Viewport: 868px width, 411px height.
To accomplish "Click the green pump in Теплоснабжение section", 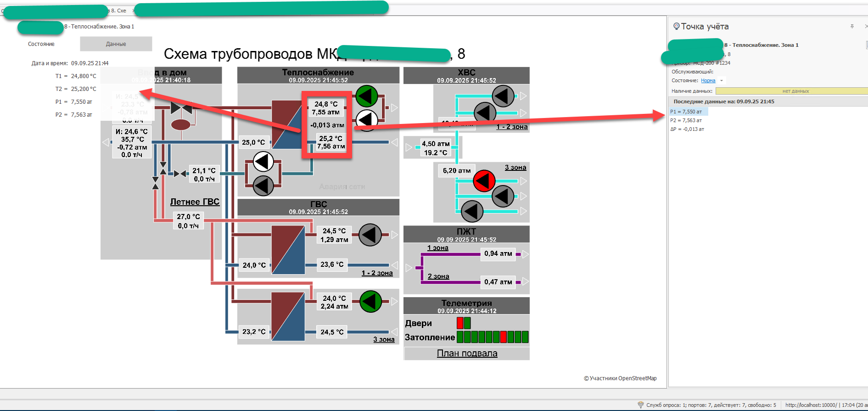I will pos(366,96).
